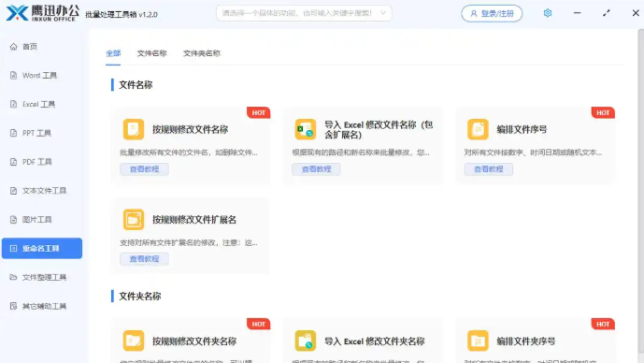Image resolution: width=644 pixels, height=363 pixels.
Task: Click the home icon beside 首页
Action: pos(14,47)
